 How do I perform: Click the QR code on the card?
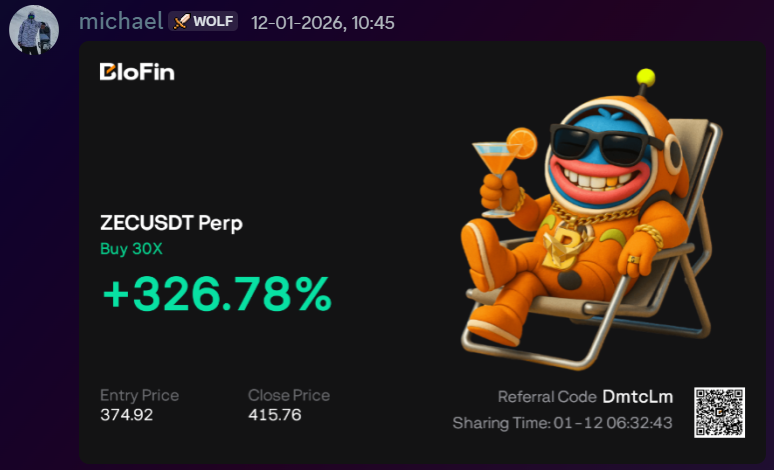719,411
